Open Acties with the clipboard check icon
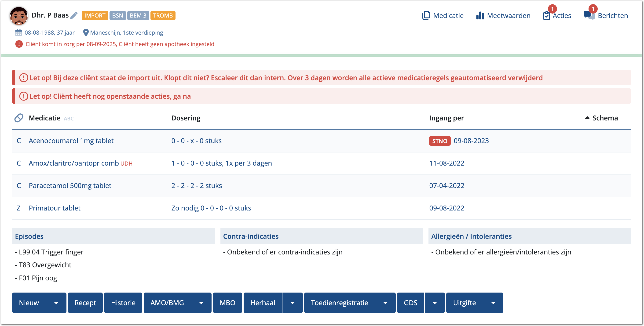The image size is (644, 326). (x=546, y=16)
